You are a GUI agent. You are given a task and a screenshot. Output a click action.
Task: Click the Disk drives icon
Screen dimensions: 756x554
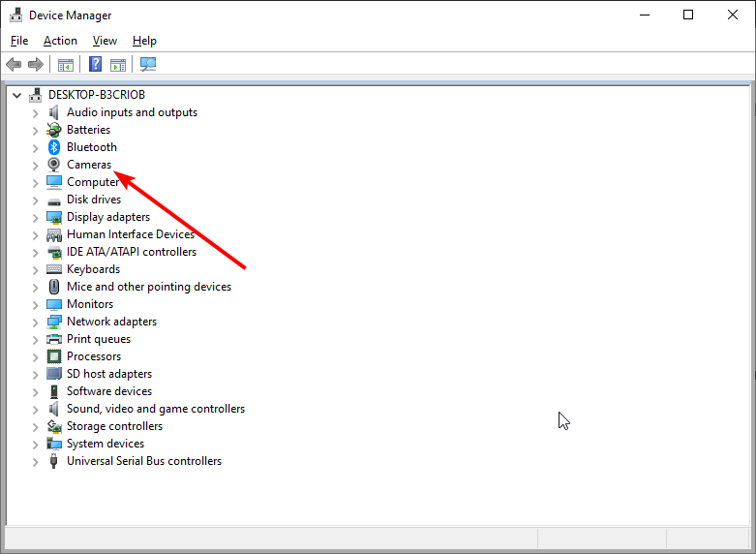[53, 200]
